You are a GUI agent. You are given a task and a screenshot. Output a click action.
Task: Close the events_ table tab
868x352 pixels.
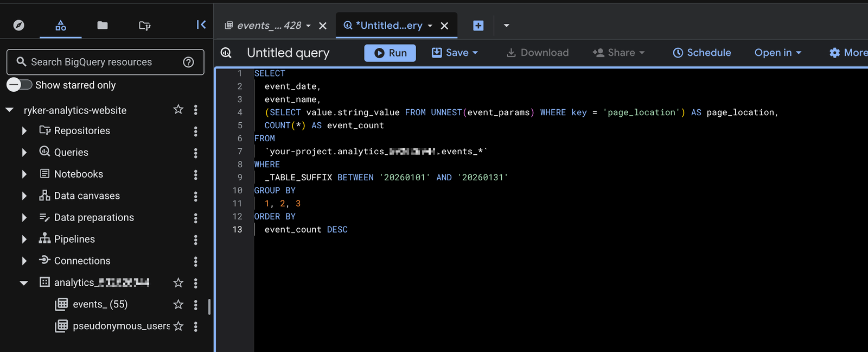[323, 26]
